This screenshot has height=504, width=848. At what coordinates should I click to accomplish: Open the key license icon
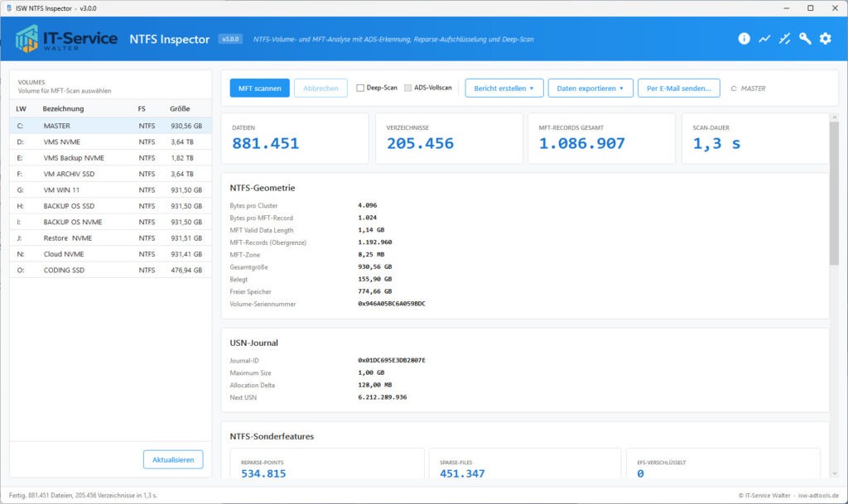805,38
